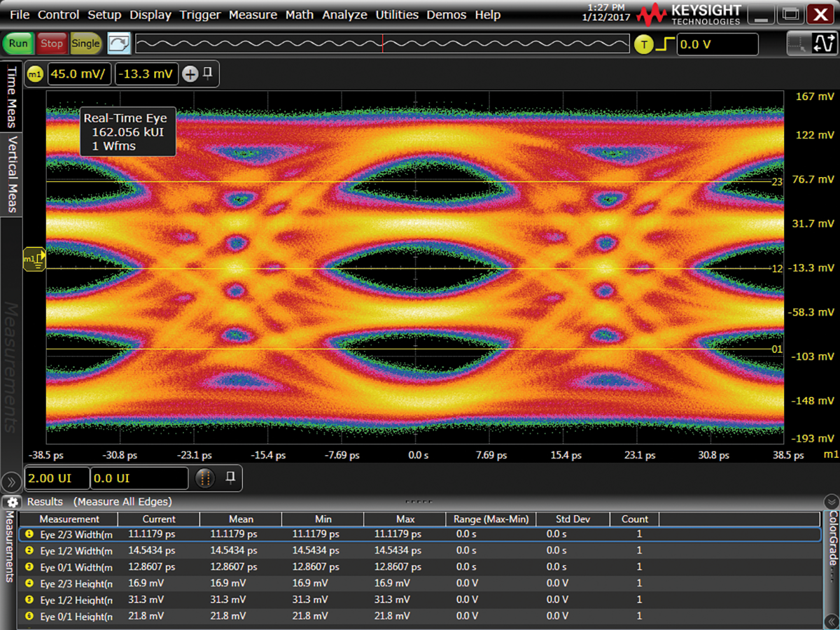Toggle the zoom box selection mode
Screen dimensions: 840x630
coord(797,43)
